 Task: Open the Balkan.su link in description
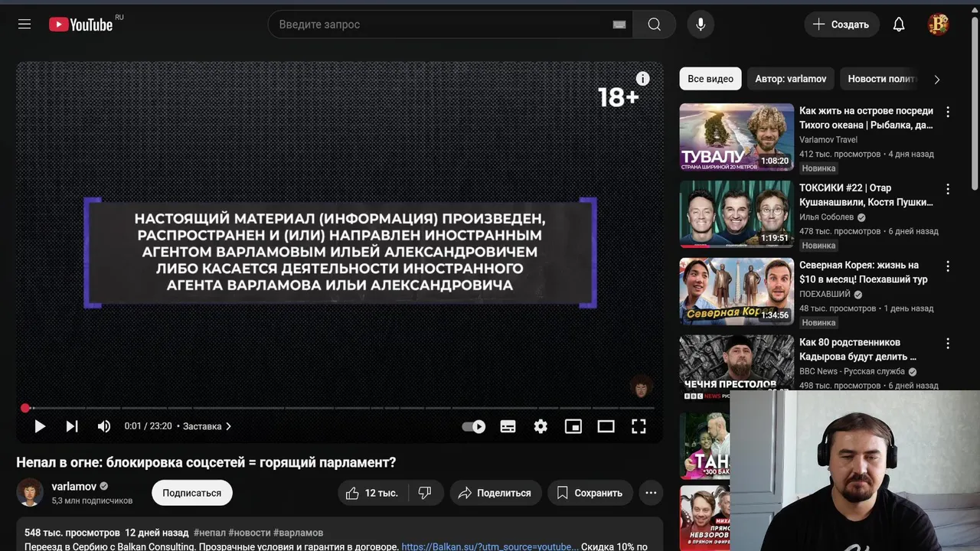pos(489,547)
